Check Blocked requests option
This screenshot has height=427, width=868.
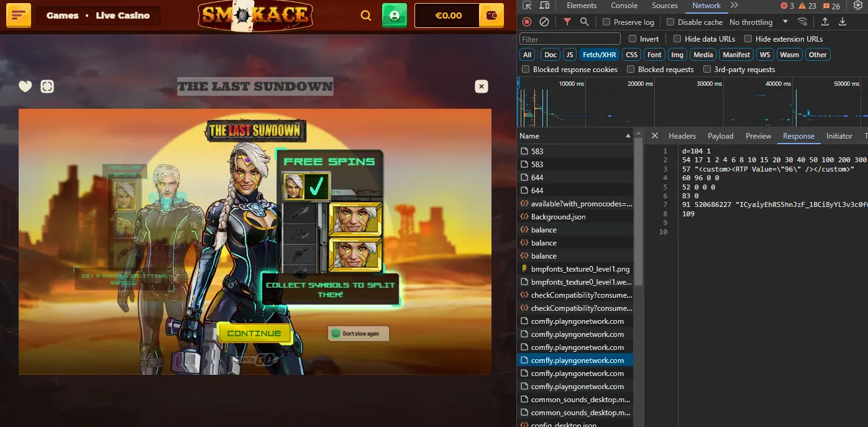(x=631, y=70)
